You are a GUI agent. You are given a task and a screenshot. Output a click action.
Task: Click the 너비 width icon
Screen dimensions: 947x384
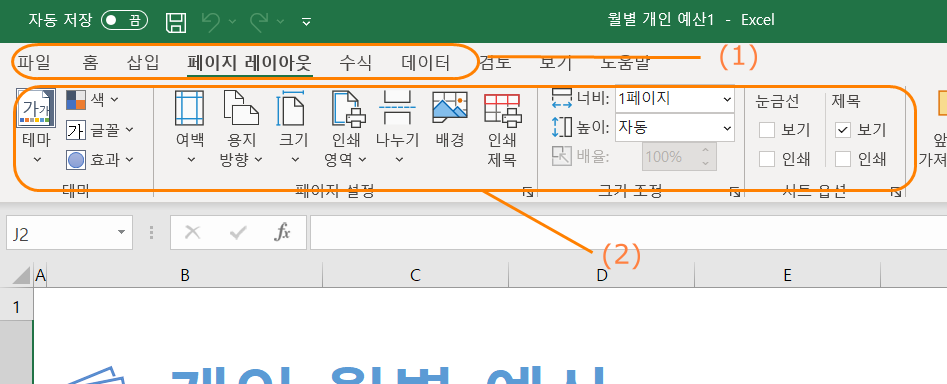coord(562,98)
